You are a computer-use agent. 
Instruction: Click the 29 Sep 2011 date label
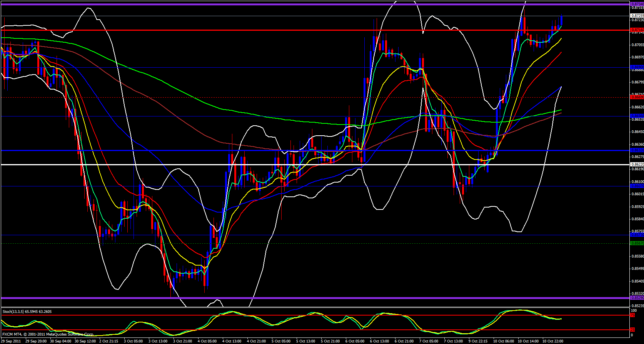click(x=11, y=341)
